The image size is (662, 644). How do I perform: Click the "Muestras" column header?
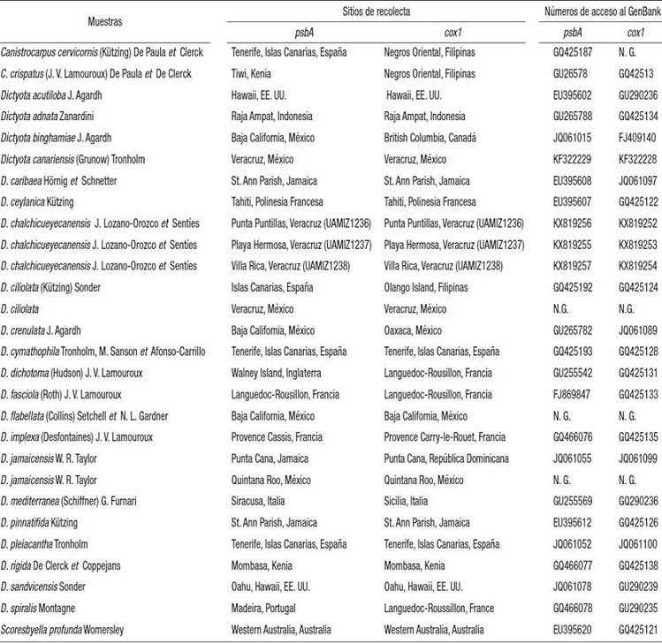click(x=106, y=20)
